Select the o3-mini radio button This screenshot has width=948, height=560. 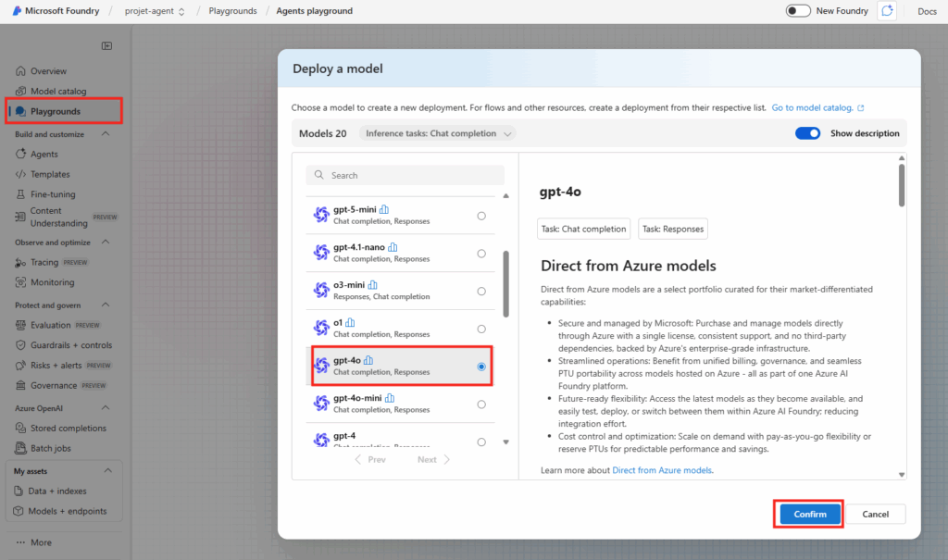(x=480, y=292)
